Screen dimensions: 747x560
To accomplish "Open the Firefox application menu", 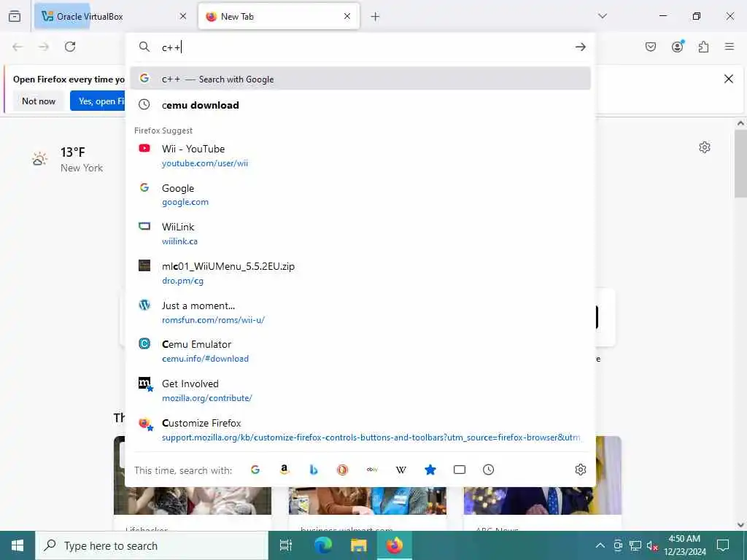I will coord(729,47).
